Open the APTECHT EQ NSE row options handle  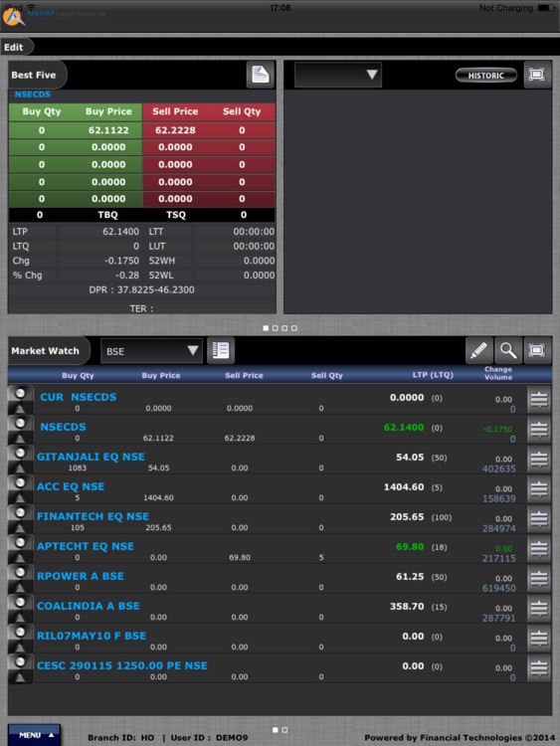click(x=538, y=549)
